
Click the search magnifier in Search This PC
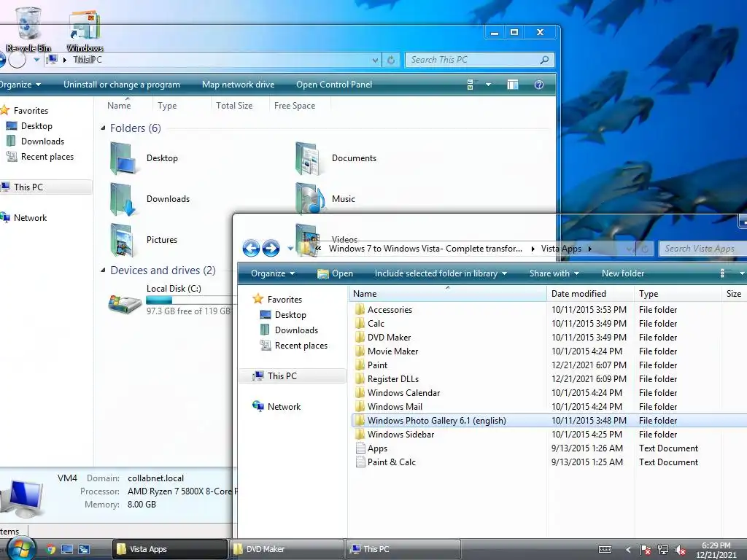(544, 60)
